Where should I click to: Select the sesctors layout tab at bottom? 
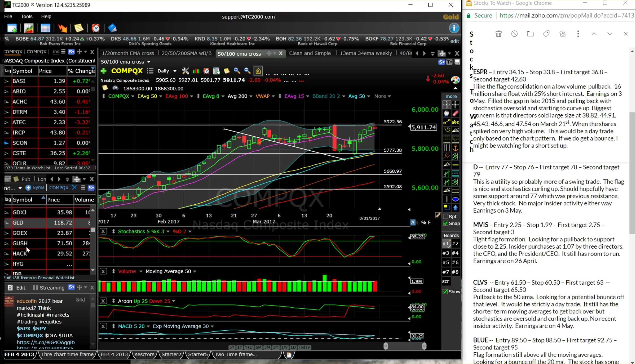[x=144, y=354]
